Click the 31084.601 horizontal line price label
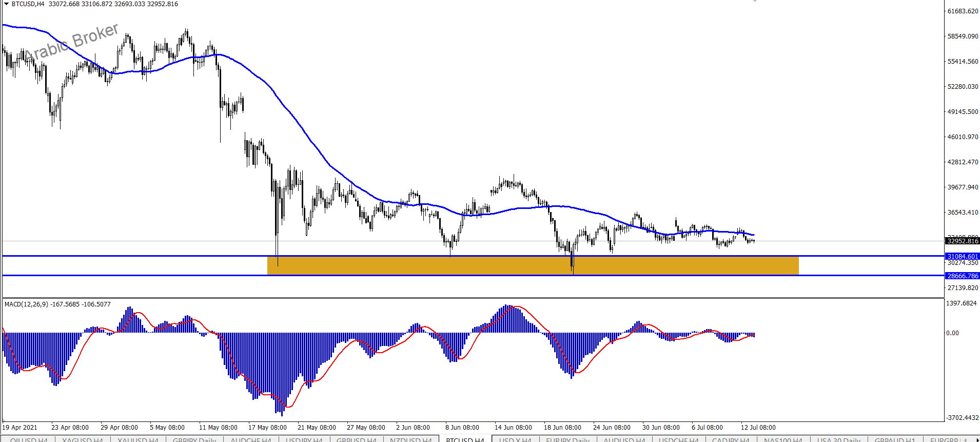 tap(963, 256)
